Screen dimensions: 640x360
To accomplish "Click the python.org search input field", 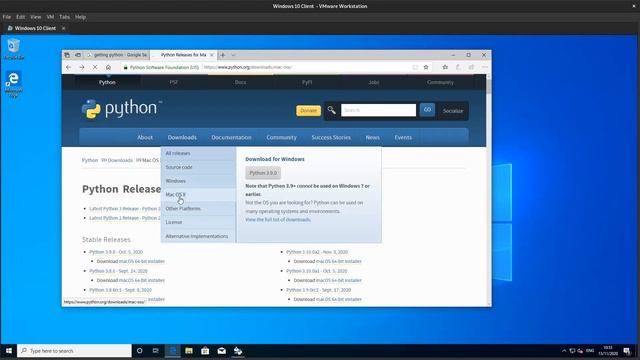I will [378, 110].
